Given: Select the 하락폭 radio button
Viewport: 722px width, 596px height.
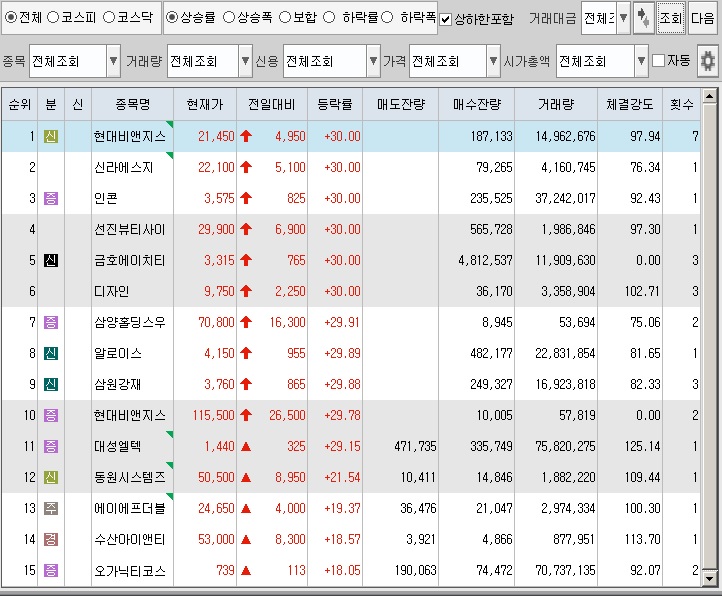Looking at the screenshot, I should 387,18.
